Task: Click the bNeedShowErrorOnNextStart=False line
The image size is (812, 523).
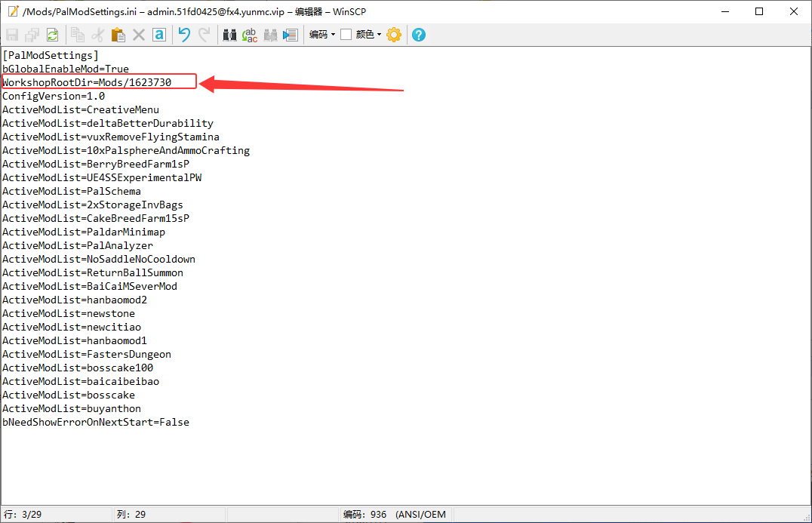Action: click(96, 422)
